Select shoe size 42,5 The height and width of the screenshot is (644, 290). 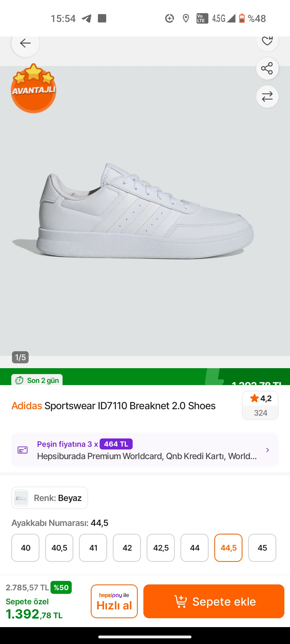point(161,548)
